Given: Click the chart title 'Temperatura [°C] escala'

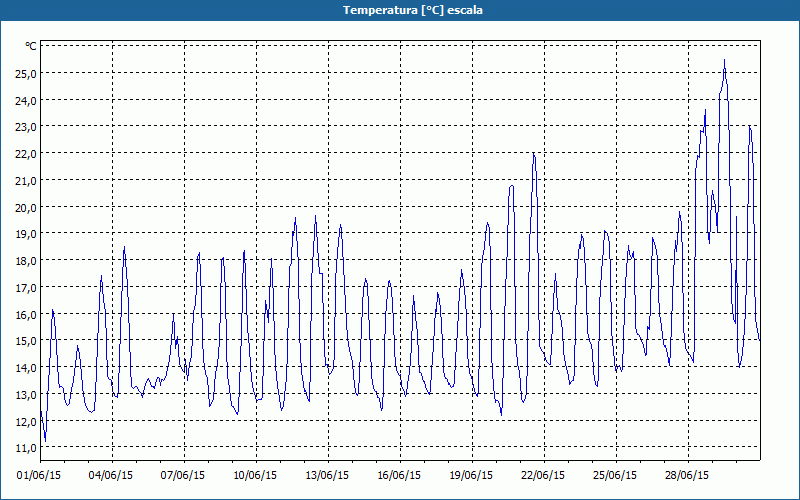Looking at the screenshot, I should click(x=413, y=10).
